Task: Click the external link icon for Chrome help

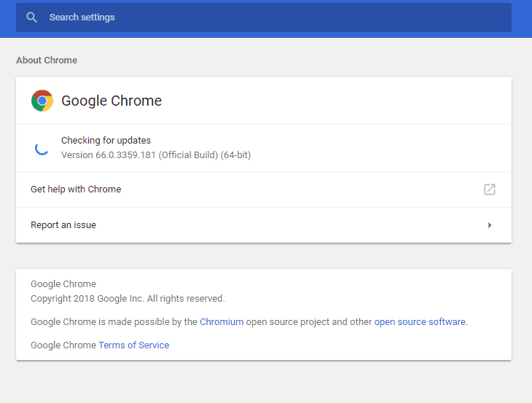Action: (490, 189)
